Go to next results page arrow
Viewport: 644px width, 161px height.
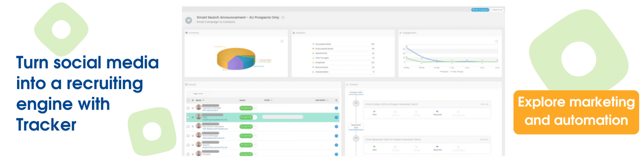pos(209,94)
